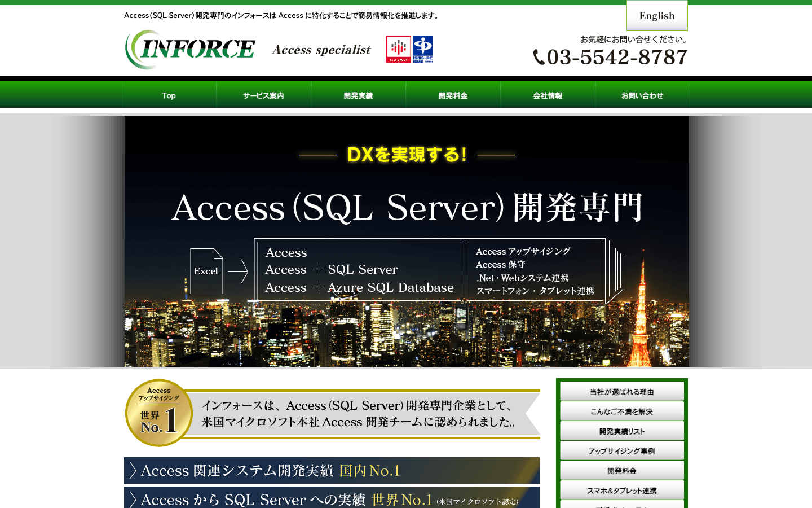This screenshot has width=812, height=508.
Task: Click the Access (SQL Server) 開発専門 headline
Action: pyautogui.click(x=407, y=208)
